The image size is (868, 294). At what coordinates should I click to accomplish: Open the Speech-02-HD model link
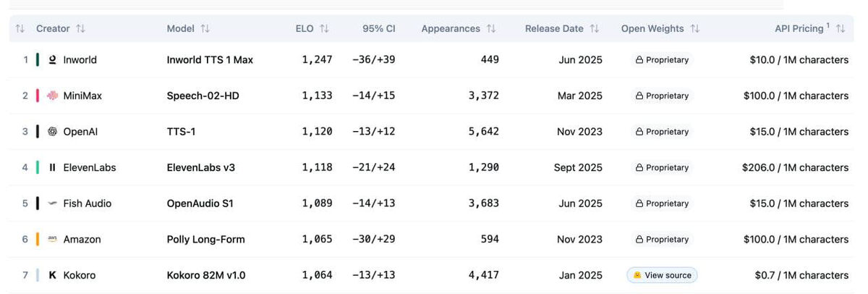pyautogui.click(x=203, y=96)
